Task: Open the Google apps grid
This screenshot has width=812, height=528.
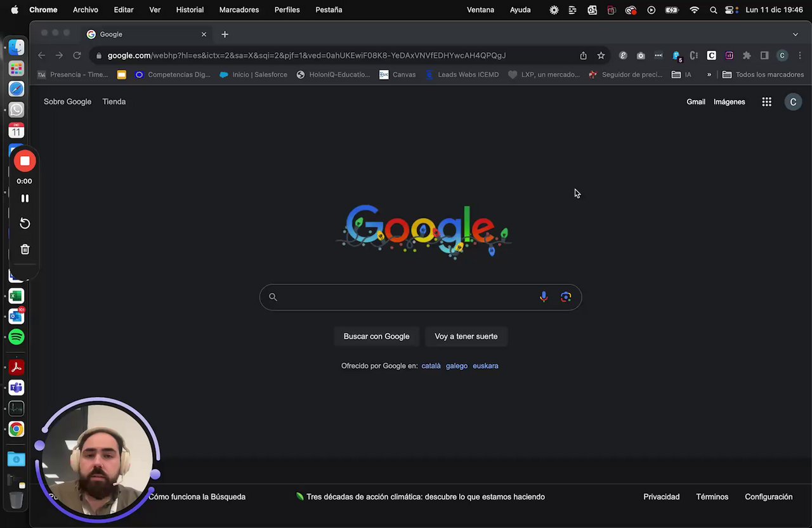Action: tap(767, 102)
